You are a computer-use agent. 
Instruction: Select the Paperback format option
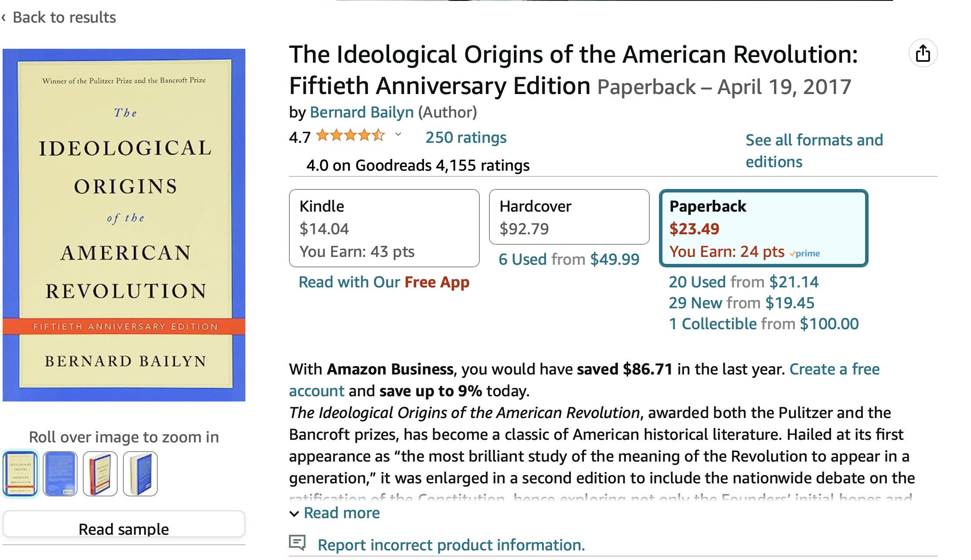(763, 228)
